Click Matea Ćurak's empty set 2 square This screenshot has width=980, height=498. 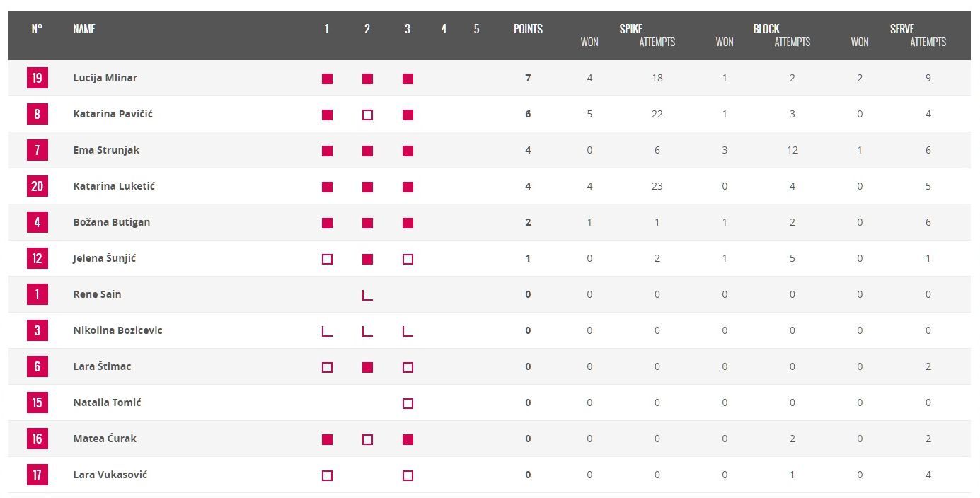coord(367,439)
